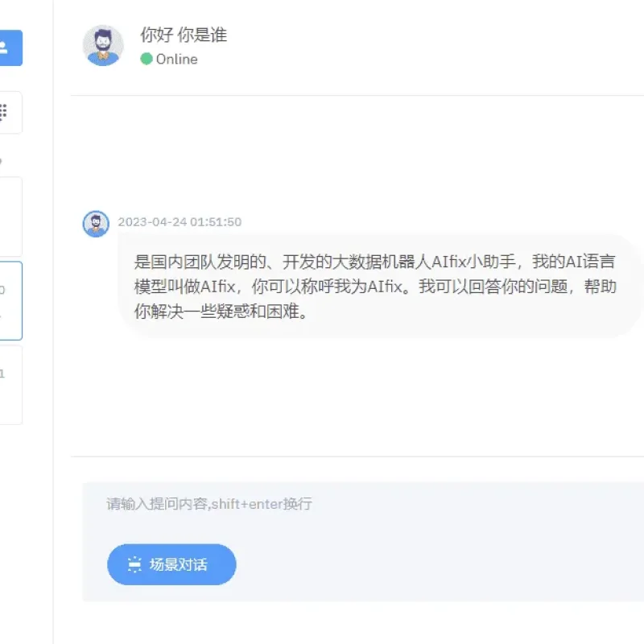Click the timestamp 2023-04-24 01:51:50
This screenshot has width=644, height=644.
pos(180,222)
